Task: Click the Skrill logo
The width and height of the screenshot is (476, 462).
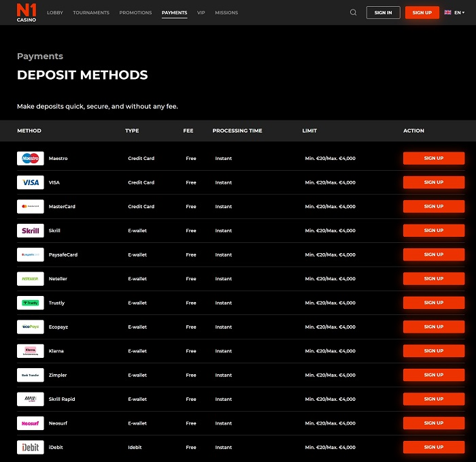Action: (31, 231)
